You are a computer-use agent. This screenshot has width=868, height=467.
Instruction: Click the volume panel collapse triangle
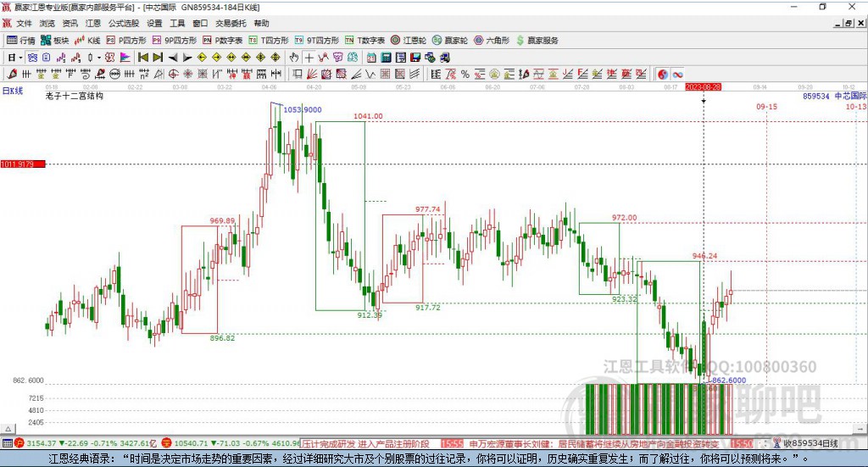[x=8, y=429]
